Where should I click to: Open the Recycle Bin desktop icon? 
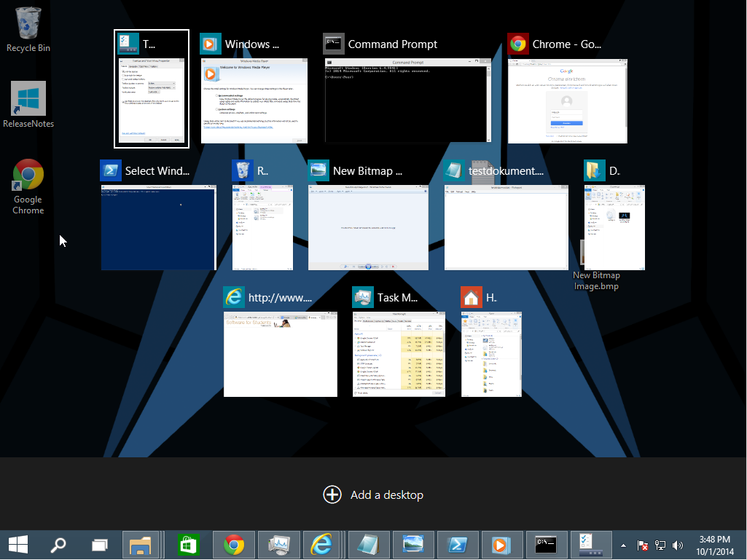(28, 29)
